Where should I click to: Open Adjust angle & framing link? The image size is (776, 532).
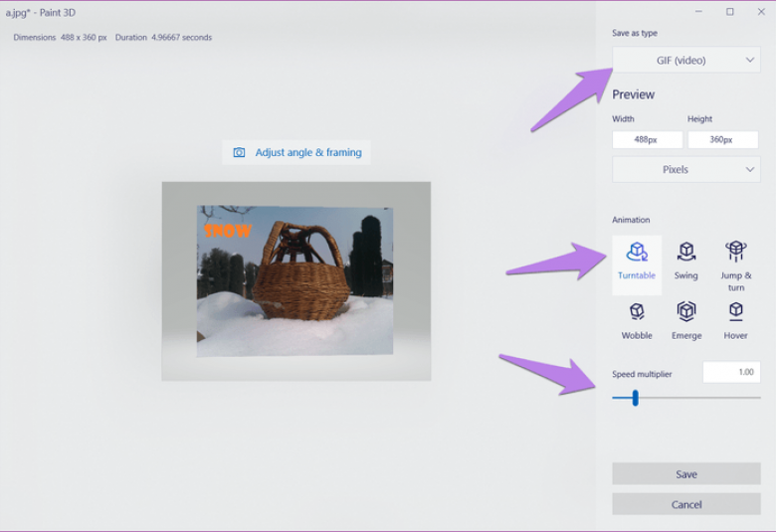(308, 152)
